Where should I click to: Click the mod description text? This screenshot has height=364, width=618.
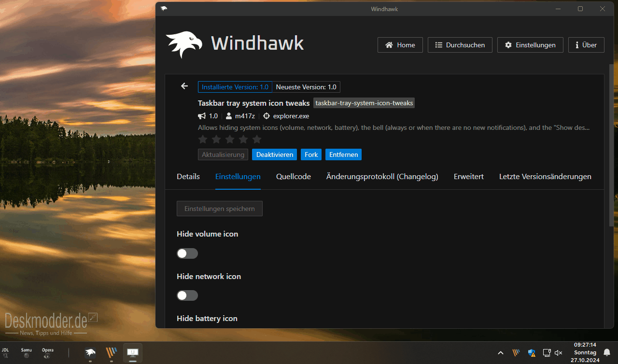(393, 128)
